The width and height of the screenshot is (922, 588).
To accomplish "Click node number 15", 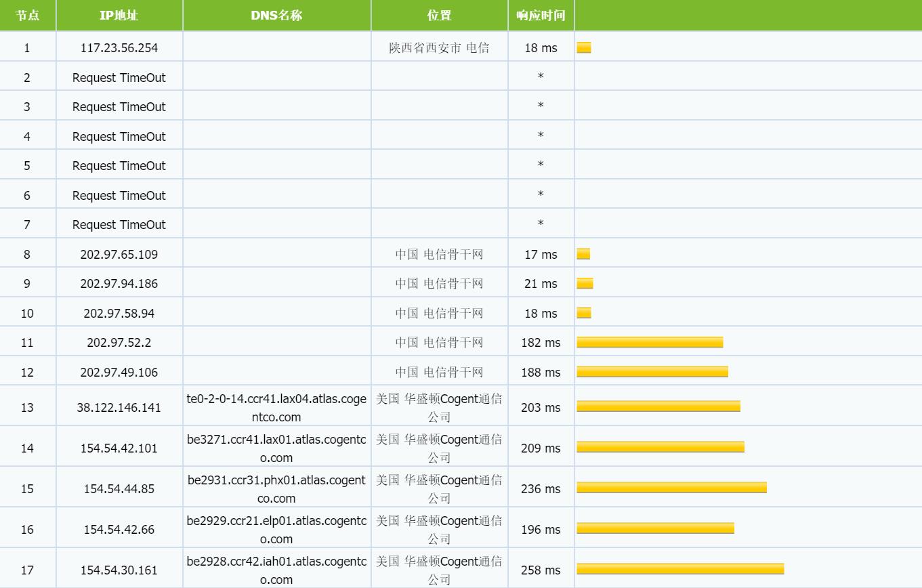I will coord(27,489).
